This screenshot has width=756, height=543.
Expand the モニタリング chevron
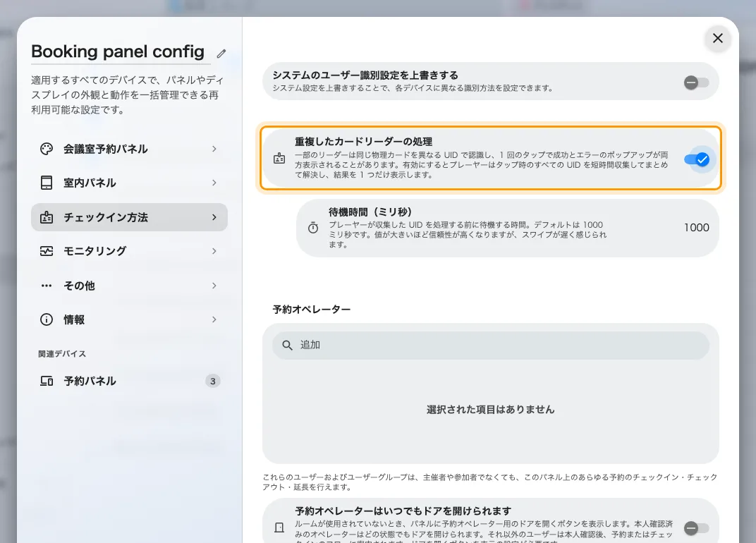(214, 251)
